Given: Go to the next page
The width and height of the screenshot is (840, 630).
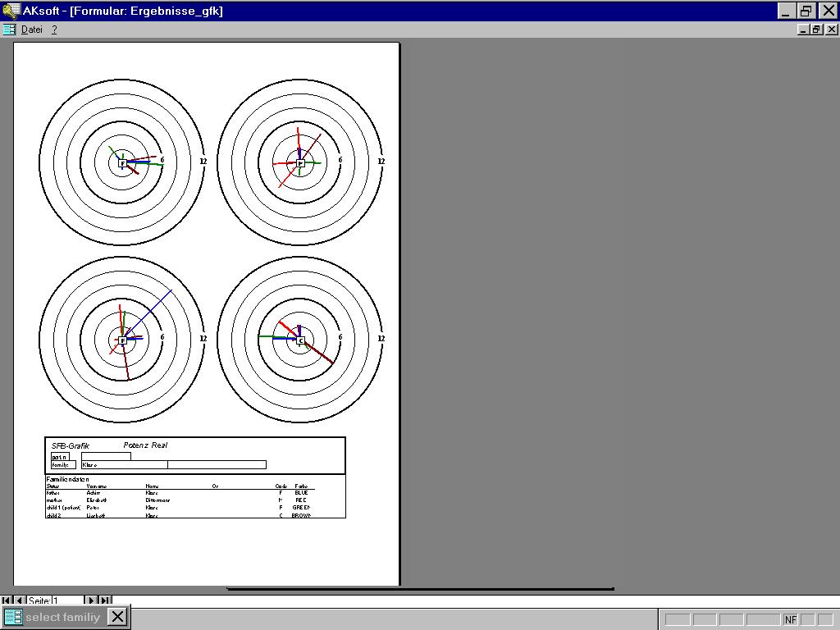Looking at the screenshot, I should [x=91, y=601].
